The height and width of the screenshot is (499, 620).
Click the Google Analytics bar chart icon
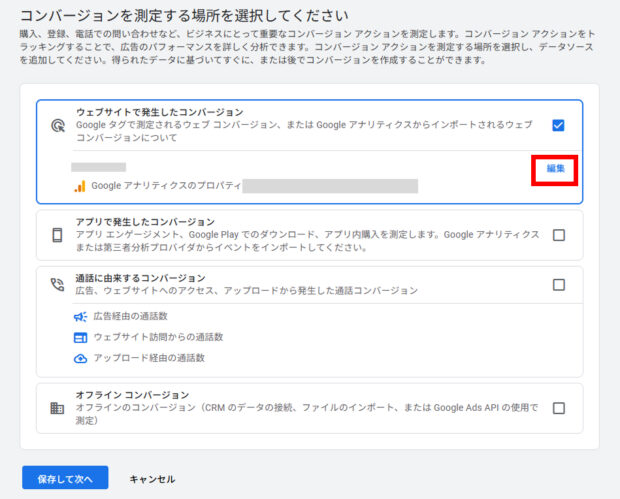tap(80, 186)
